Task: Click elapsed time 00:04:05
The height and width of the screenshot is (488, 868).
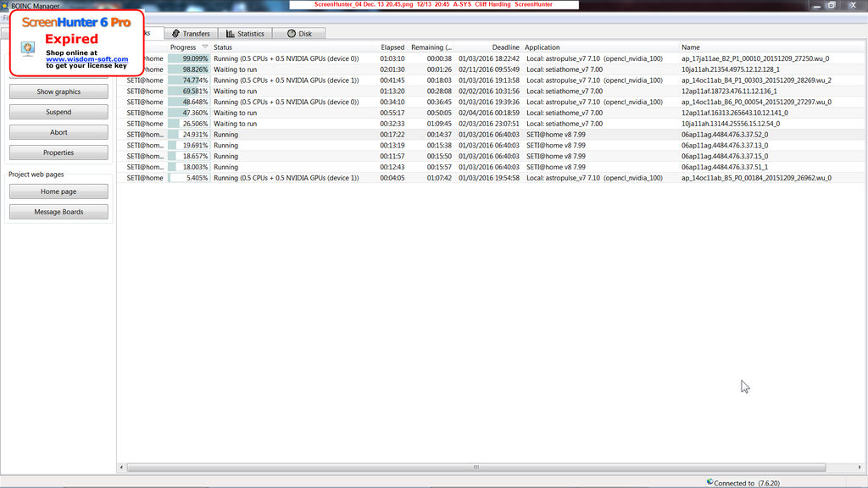Action: coord(392,178)
